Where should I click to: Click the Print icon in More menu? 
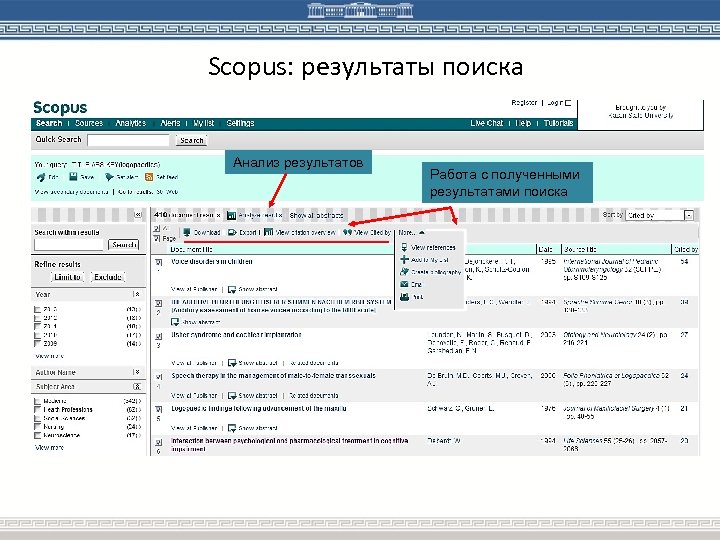(404, 297)
